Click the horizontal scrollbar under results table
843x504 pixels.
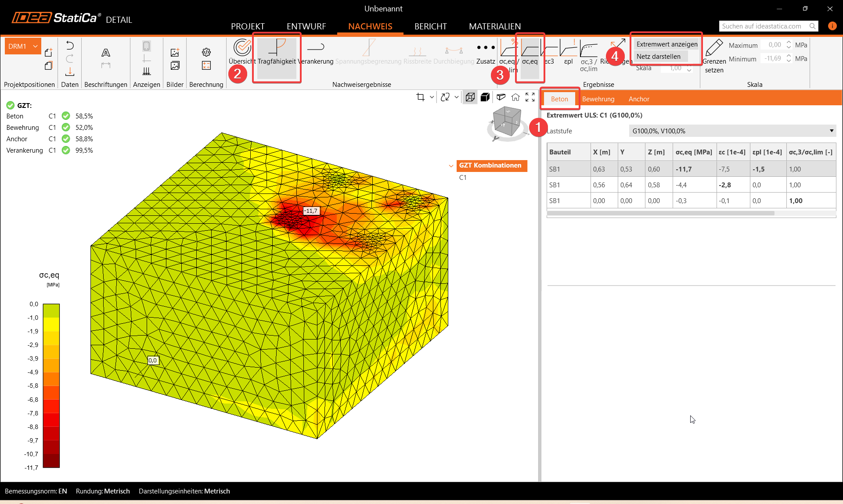click(x=661, y=213)
